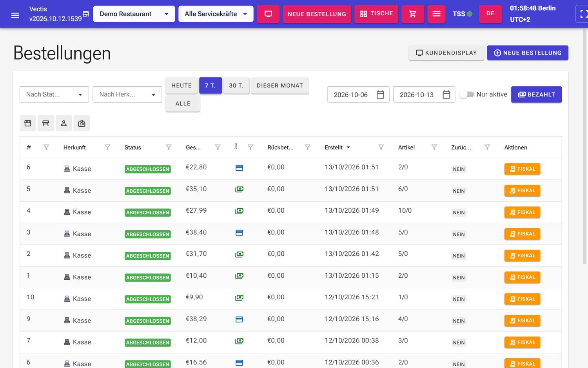The image size is (588, 368).
Task: Open filter for Status column
Action: (169, 147)
